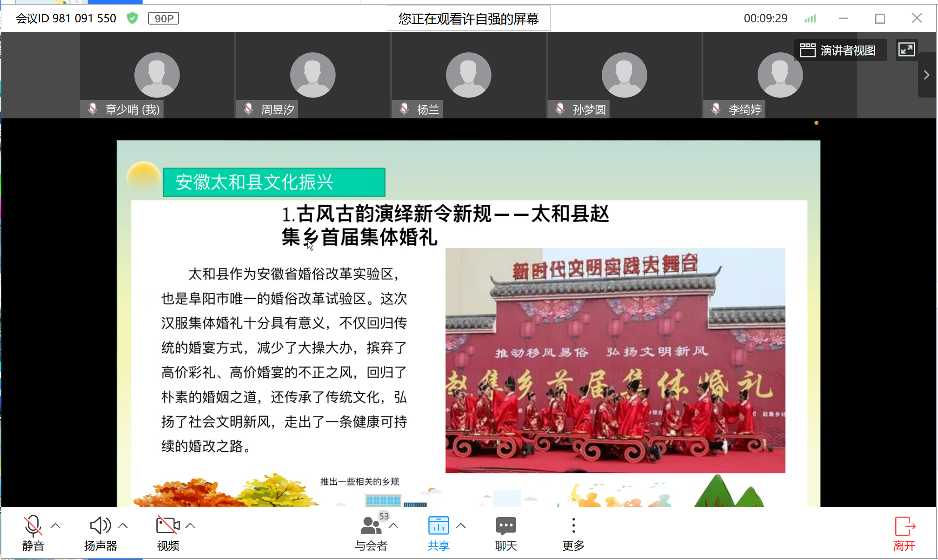
Task: Expand the share options arrow beside 共享
Action: click(461, 526)
